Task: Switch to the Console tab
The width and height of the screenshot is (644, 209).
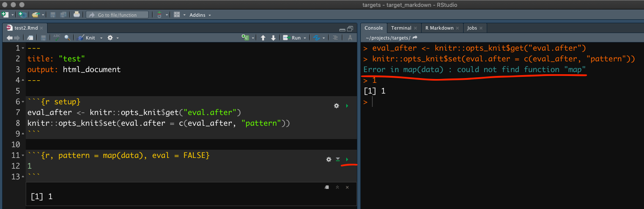Action: 374,28
